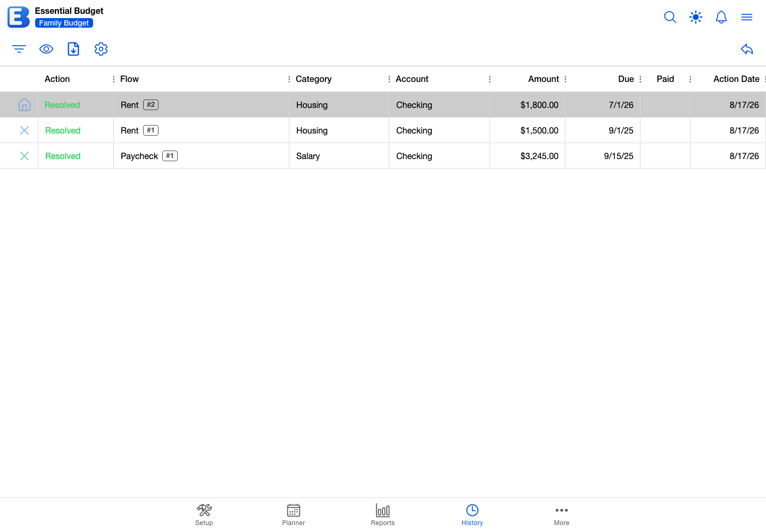
Task: Open the More tab
Action: pos(562,515)
